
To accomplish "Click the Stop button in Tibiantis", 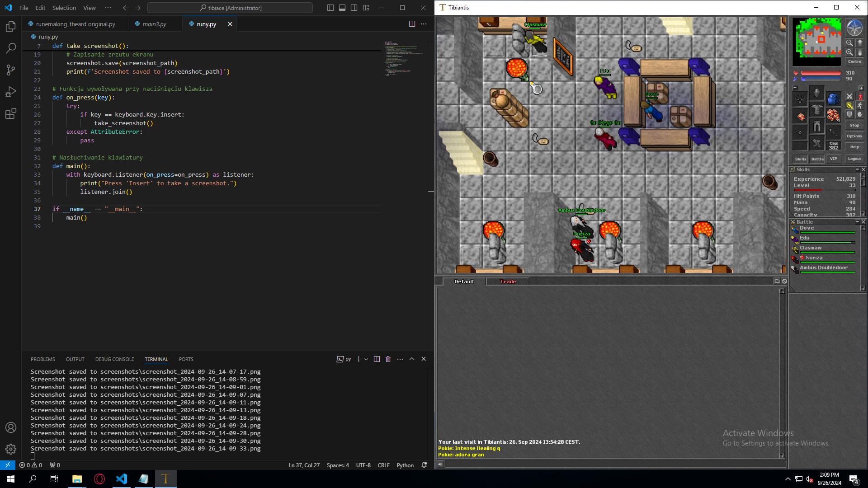I will [x=854, y=125].
